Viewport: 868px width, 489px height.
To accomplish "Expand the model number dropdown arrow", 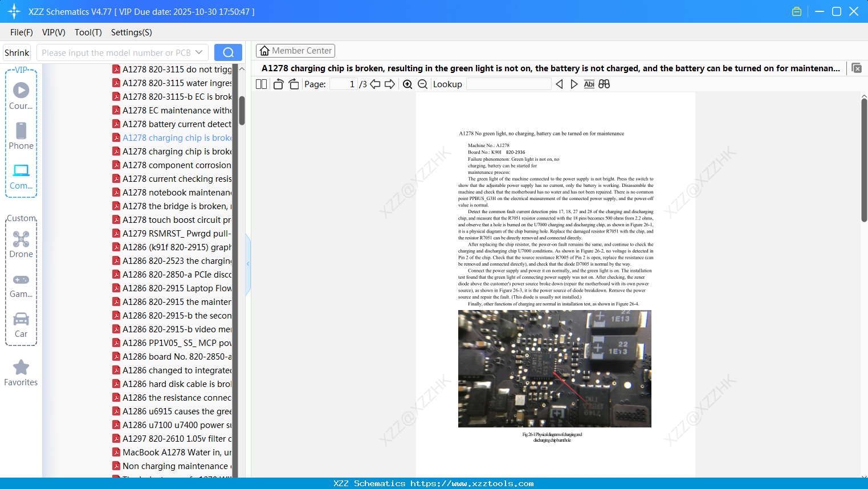I will point(199,52).
